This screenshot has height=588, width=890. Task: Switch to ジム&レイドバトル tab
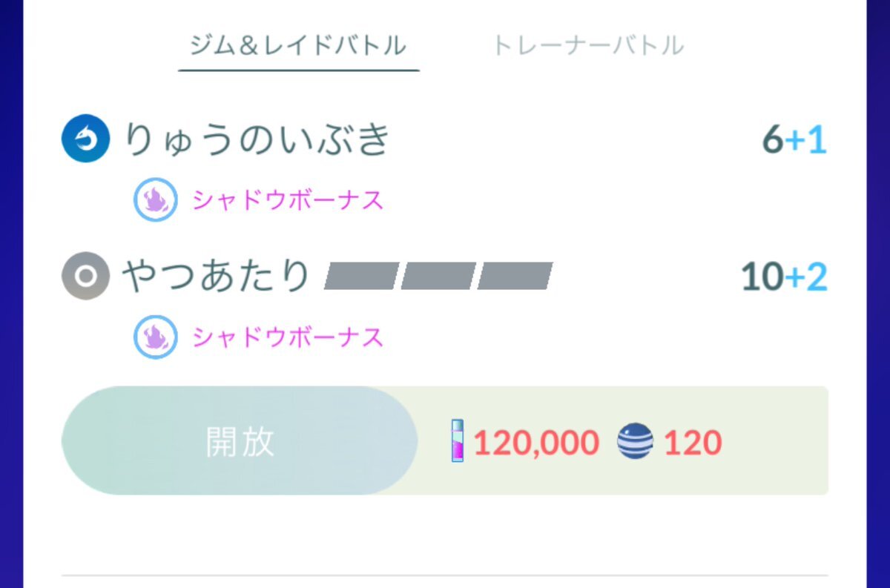(299, 46)
